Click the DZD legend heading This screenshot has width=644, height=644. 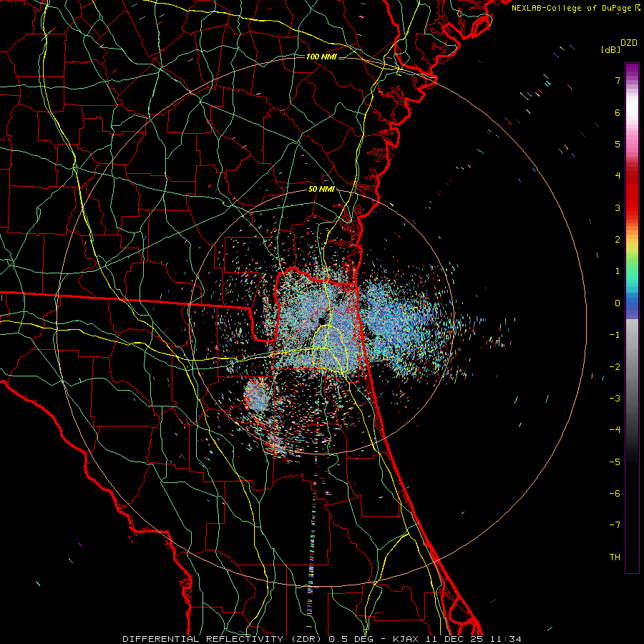[628, 43]
